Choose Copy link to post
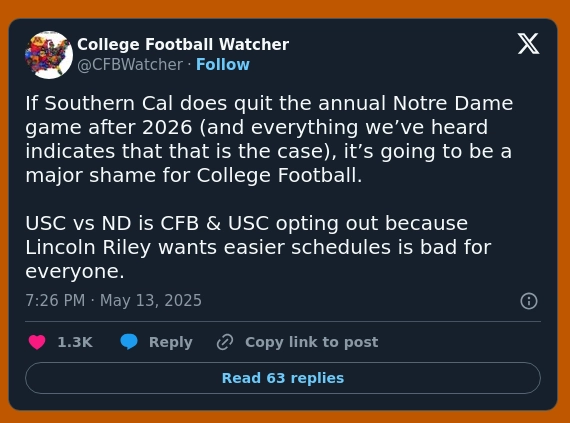The width and height of the screenshot is (570, 423). [x=312, y=342]
